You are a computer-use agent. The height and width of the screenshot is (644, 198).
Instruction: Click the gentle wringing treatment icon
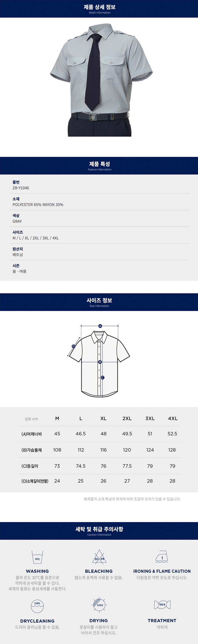click(x=162, y=604)
